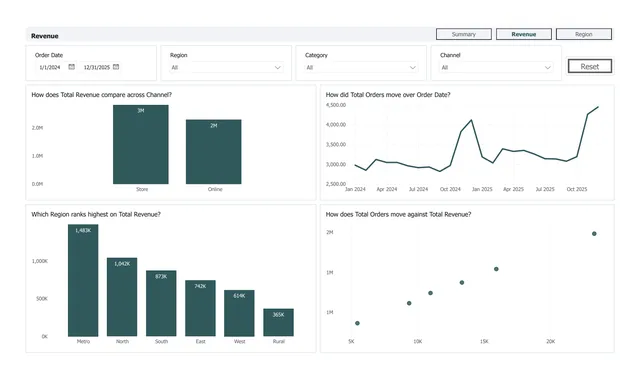This screenshot has height=370, width=640.
Task: Click the Oct 2025 axis label
Action: pyautogui.click(x=577, y=189)
